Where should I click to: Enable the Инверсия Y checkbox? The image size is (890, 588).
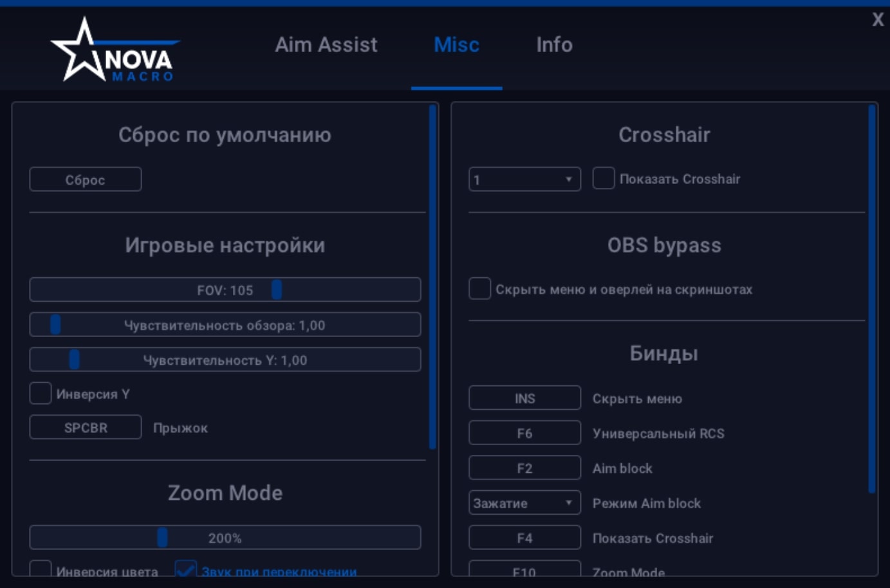coord(41,393)
